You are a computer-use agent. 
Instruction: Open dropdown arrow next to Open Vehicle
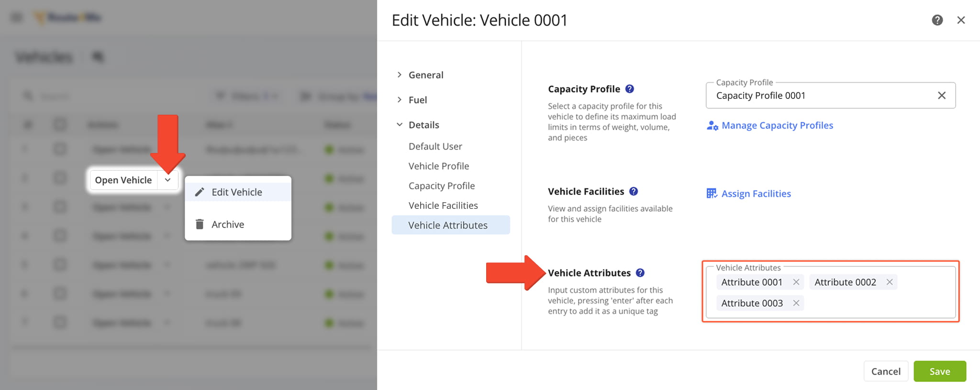[167, 180]
